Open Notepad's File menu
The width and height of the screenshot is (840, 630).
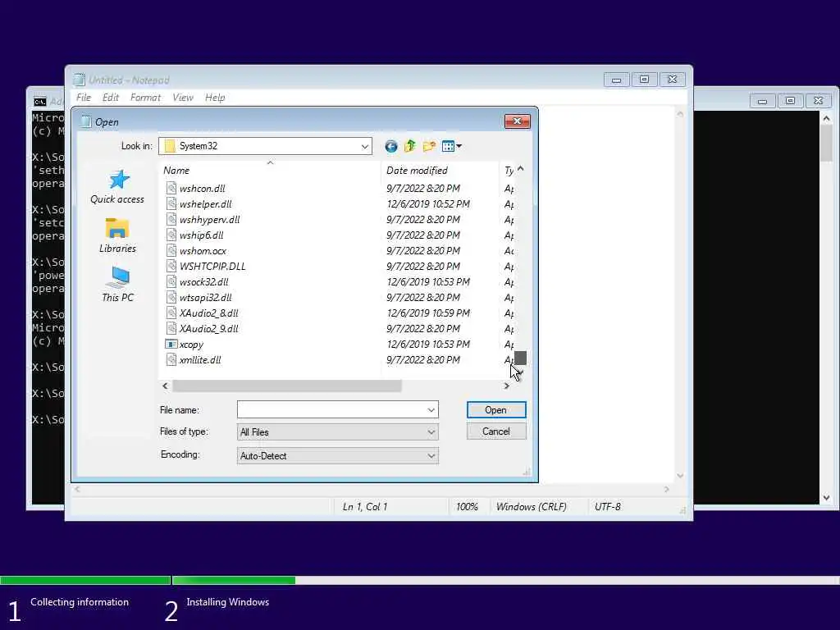pyautogui.click(x=84, y=98)
